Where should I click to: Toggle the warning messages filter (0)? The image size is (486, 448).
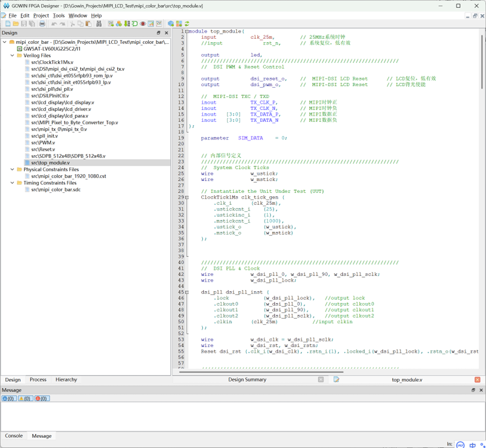point(25,399)
